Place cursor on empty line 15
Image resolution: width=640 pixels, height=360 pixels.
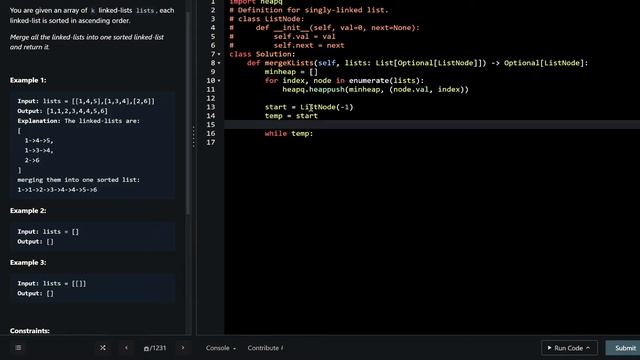[432, 124]
